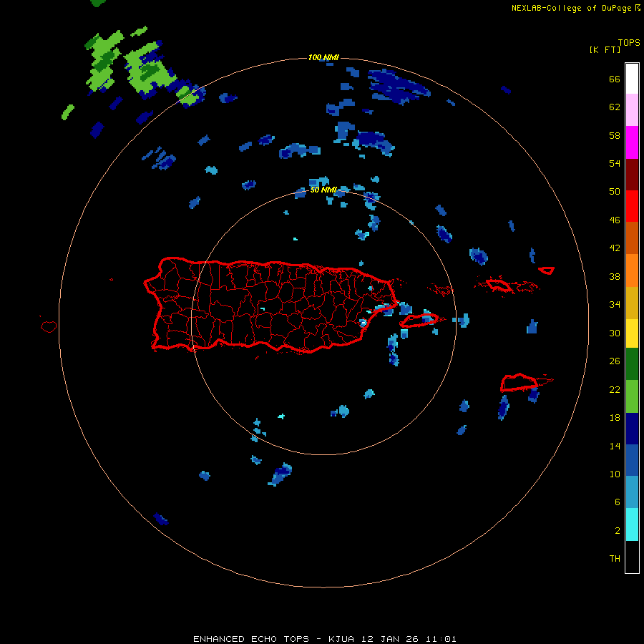The height and width of the screenshot is (644, 644).
Task: Click the 10 value on the legend
Action: (x=615, y=474)
